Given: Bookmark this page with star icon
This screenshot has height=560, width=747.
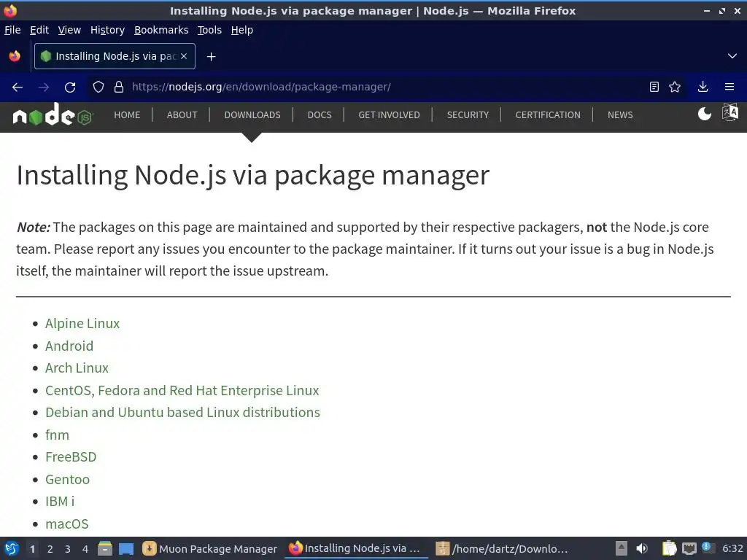Looking at the screenshot, I should click(675, 87).
